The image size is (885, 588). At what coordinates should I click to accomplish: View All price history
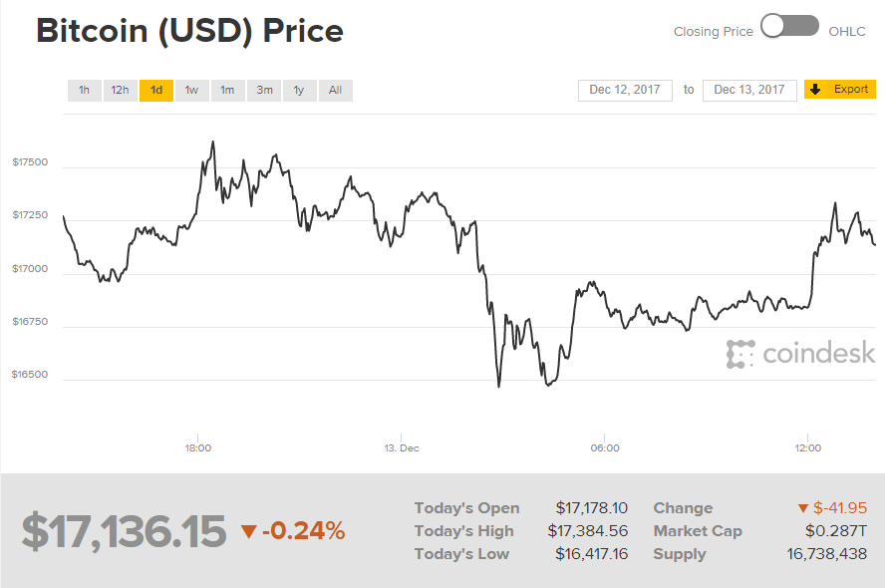[335, 91]
